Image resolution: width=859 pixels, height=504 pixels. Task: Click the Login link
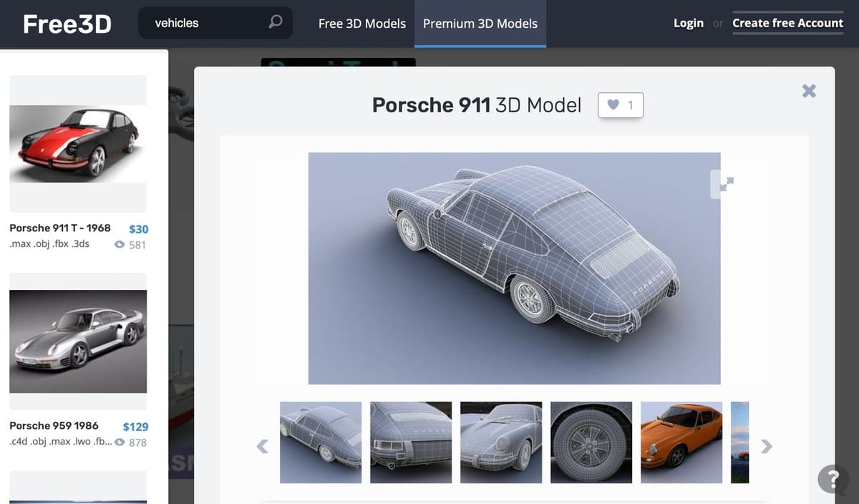point(689,23)
